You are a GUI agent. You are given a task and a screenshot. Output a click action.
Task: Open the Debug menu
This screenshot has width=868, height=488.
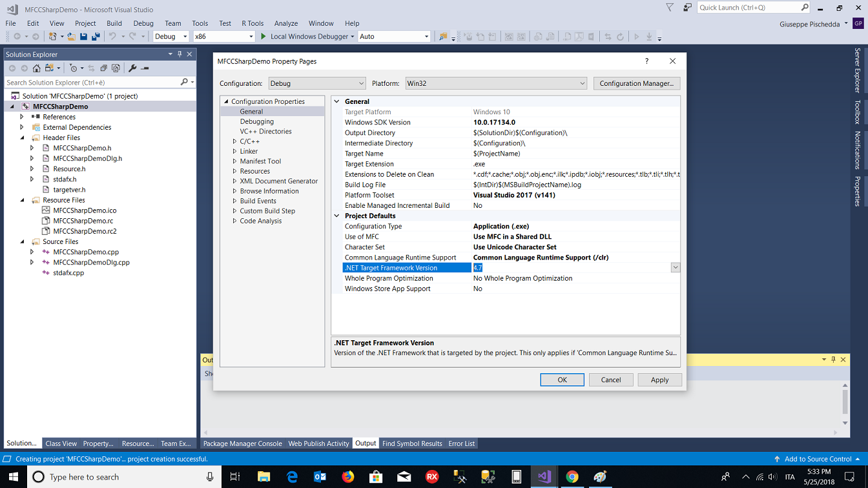[x=143, y=23]
